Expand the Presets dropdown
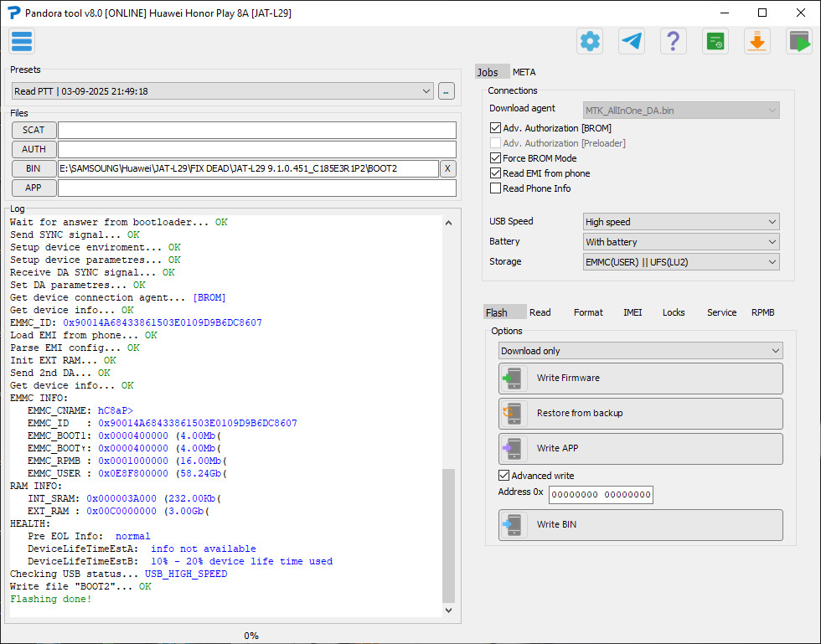 223,91
